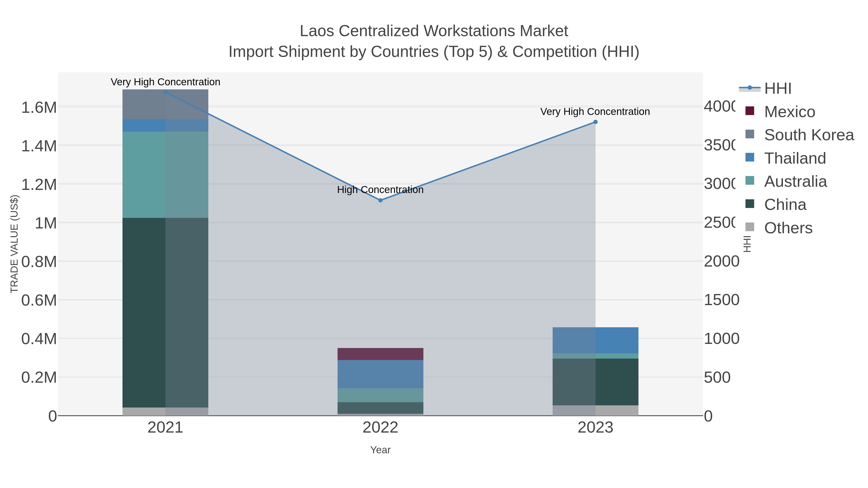Click the HHI line marker legend icon
This screenshot has width=868, height=488.
point(750,88)
